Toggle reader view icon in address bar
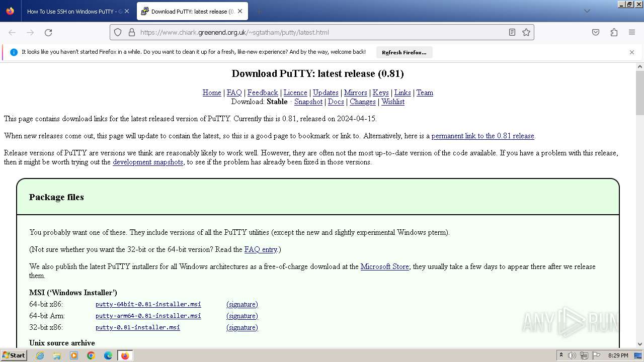 pos(512,32)
